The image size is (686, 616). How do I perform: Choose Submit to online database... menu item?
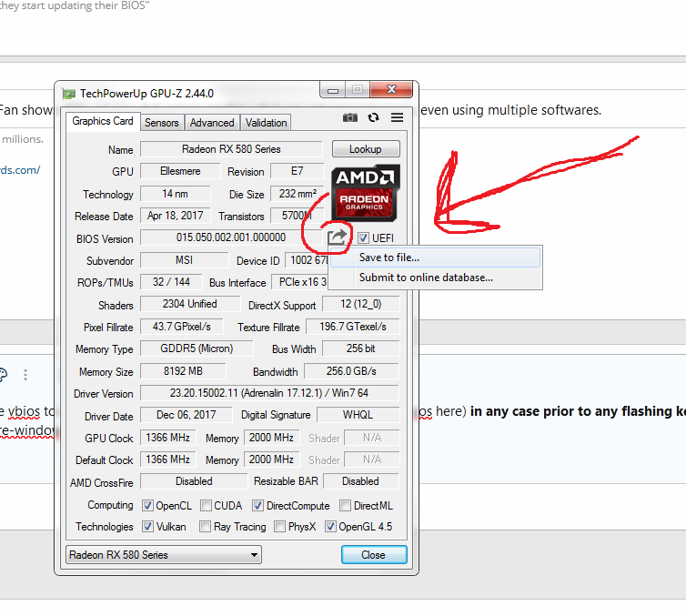coord(435,278)
